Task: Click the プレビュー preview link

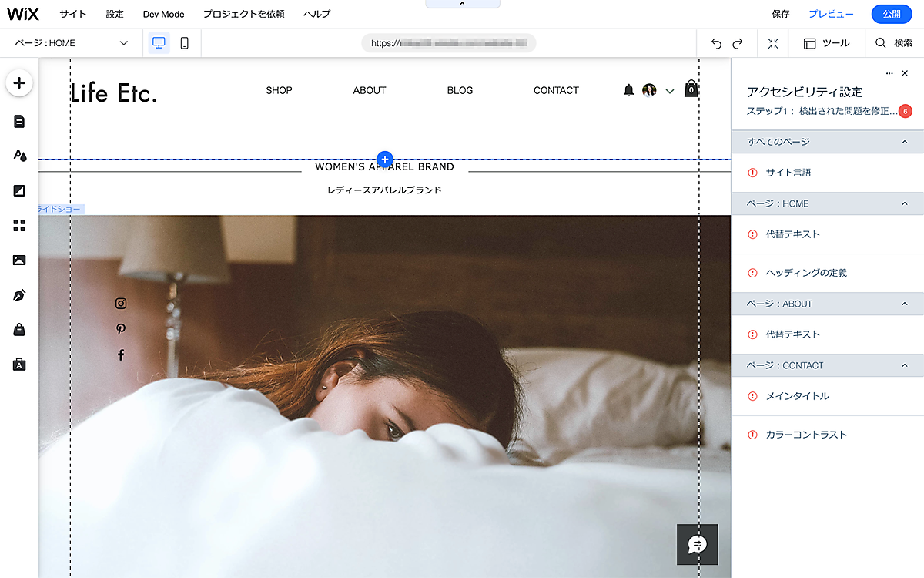Action: click(830, 14)
